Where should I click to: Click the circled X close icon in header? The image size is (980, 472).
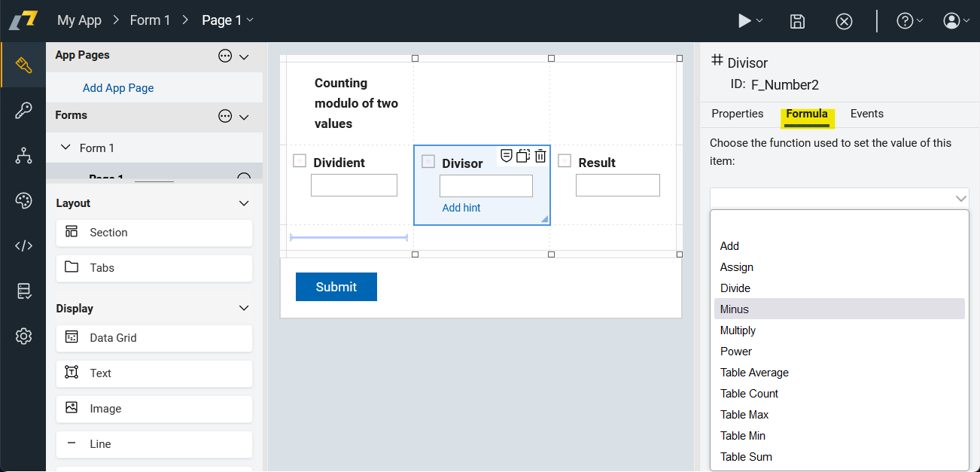pyautogui.click(x=844, y=21)
